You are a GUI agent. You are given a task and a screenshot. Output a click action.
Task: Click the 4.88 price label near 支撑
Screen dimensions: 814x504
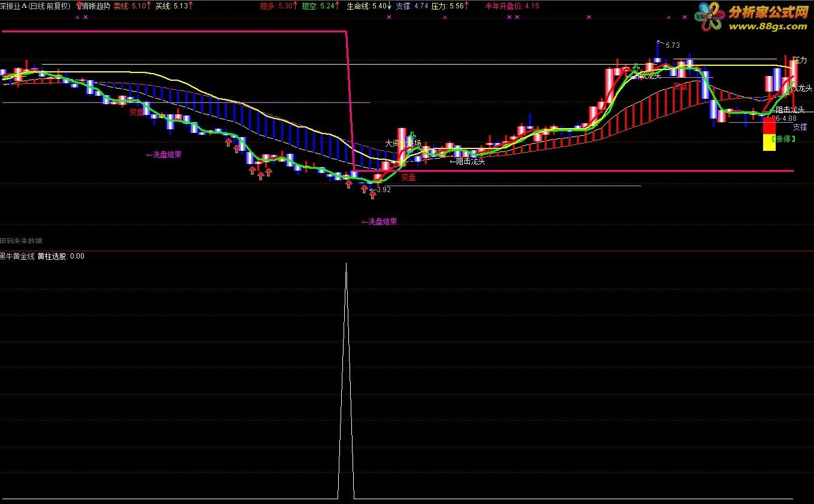(788, 118)
